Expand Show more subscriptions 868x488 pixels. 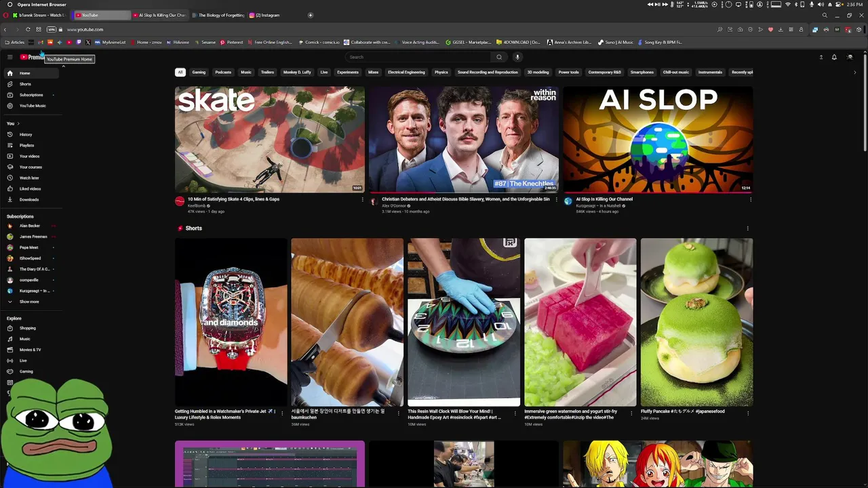31,302
